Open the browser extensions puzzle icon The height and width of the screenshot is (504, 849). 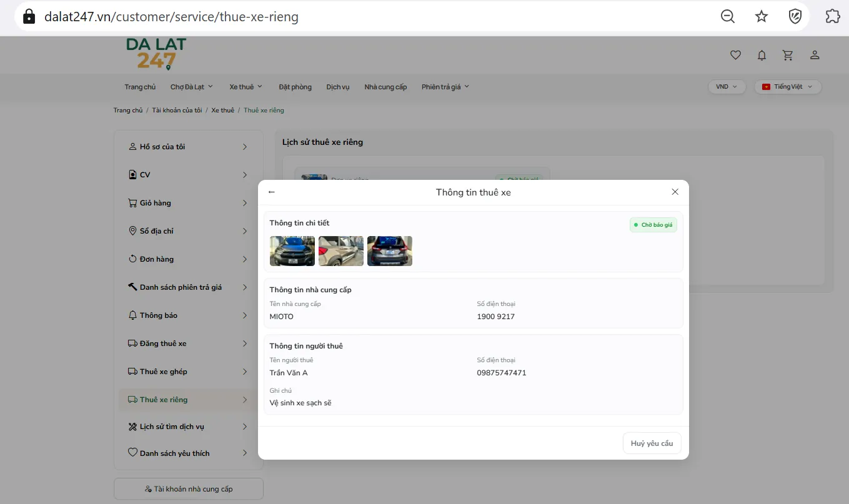pos(833,16)
